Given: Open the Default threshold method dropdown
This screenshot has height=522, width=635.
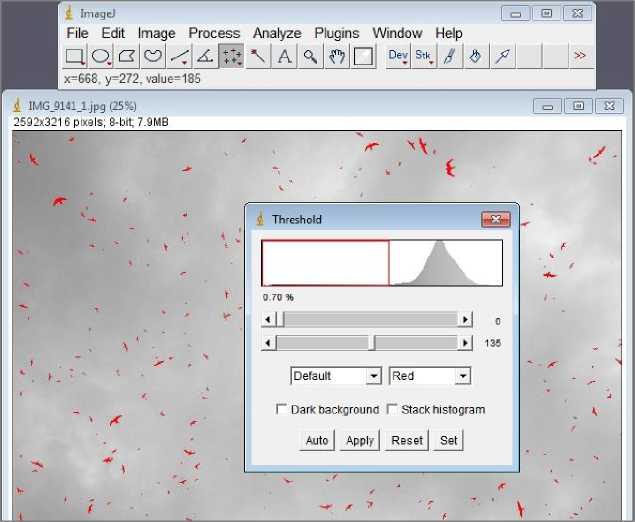Looking at the screenshot, I should click(x=336, y=376).
